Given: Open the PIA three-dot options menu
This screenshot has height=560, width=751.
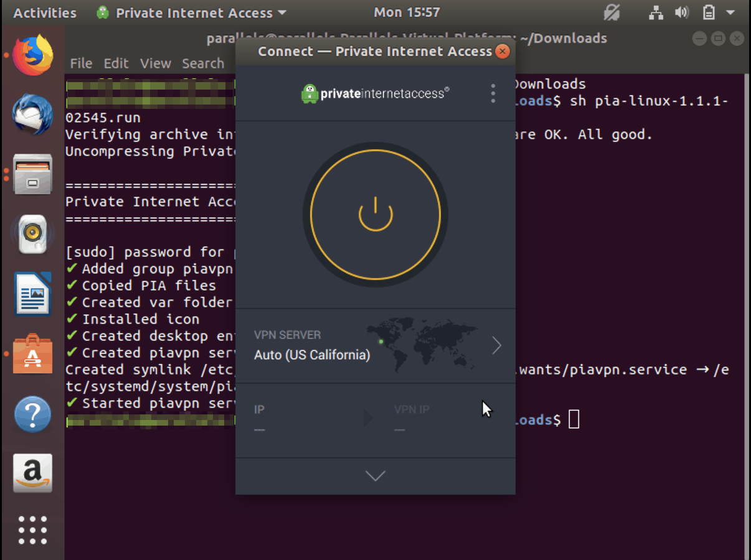Looking at the screenshot, I should tap(493, 93).
